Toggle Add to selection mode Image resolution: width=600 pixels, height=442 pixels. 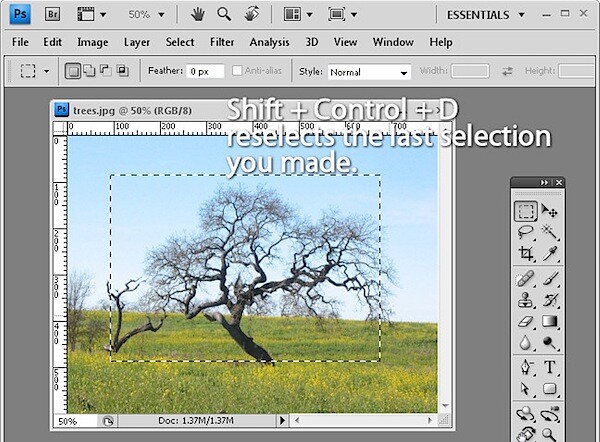(89, 70)
